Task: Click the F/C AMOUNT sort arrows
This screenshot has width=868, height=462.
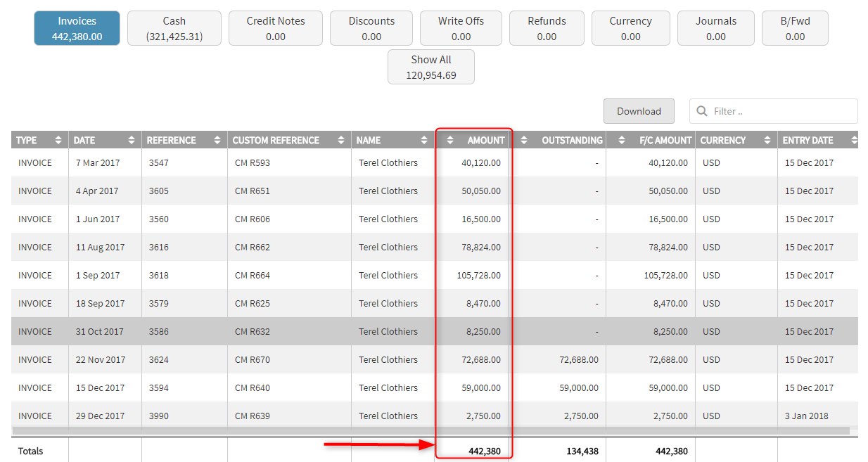Action: 622,140
